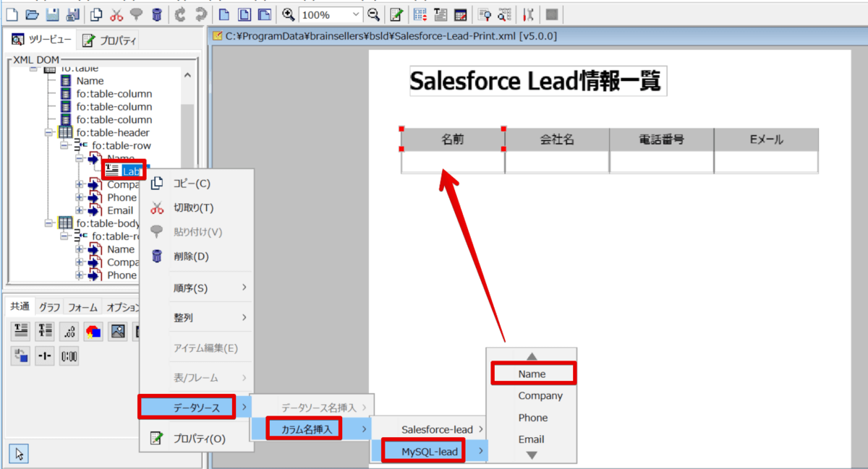
Task: Click the Paste pushpin toolbar icon
Action: click(136, 14)
